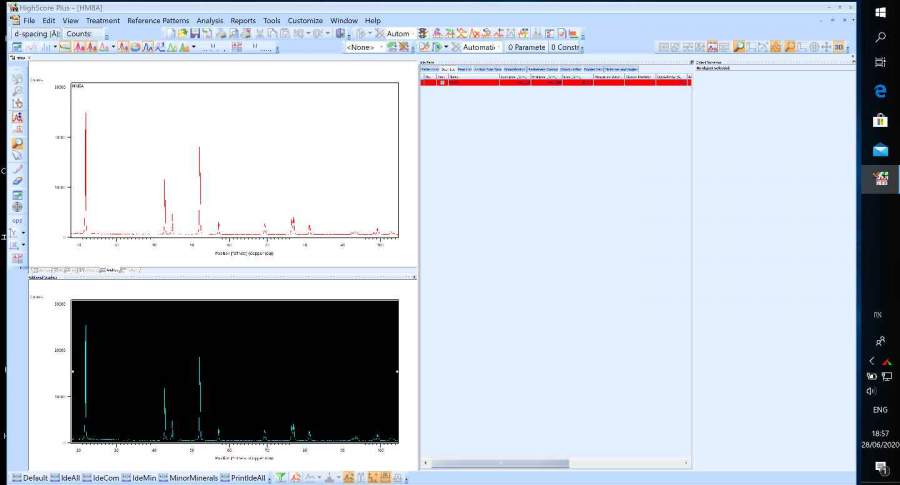Select the eraser tool in the left toolbar
Viewport: 900px width, 485px height.
[x=17, y=181]
